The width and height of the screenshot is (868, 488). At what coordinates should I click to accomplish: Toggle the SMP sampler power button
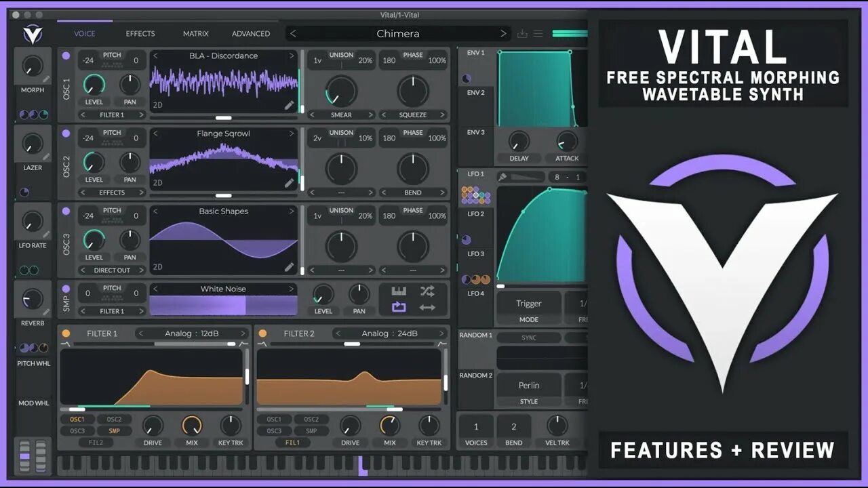(x=66, y=289)
